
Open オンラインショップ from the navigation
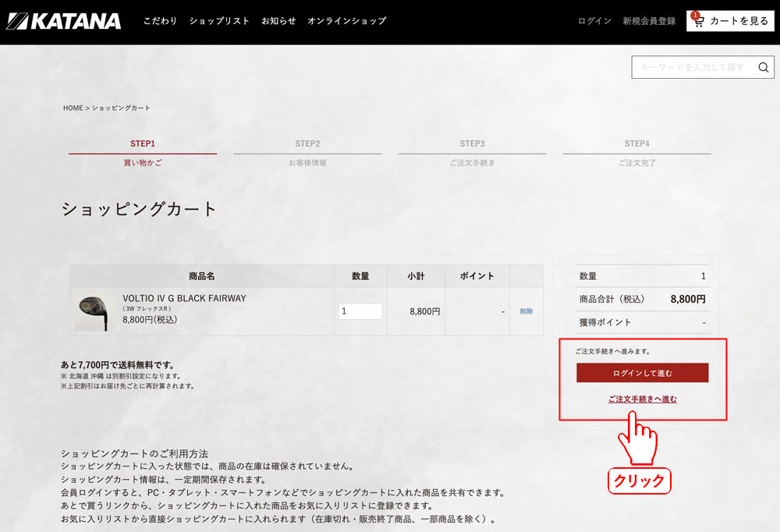tap(346, 21)
